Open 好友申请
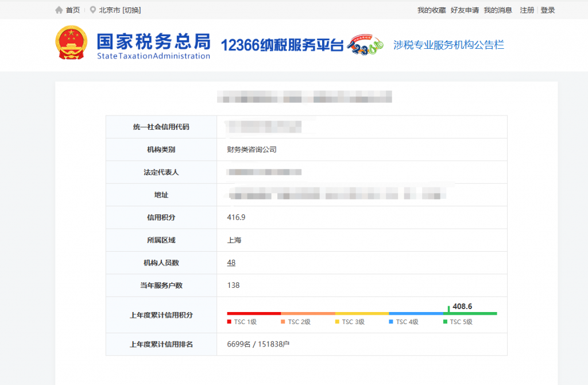Screen dimensions: 588x385 point(465,10)
